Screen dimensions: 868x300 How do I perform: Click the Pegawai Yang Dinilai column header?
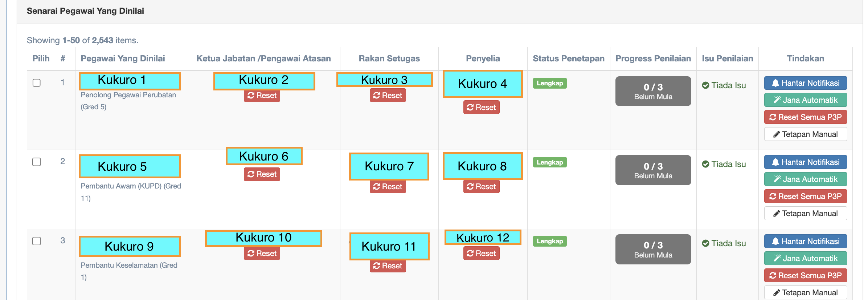coord(123,58)
